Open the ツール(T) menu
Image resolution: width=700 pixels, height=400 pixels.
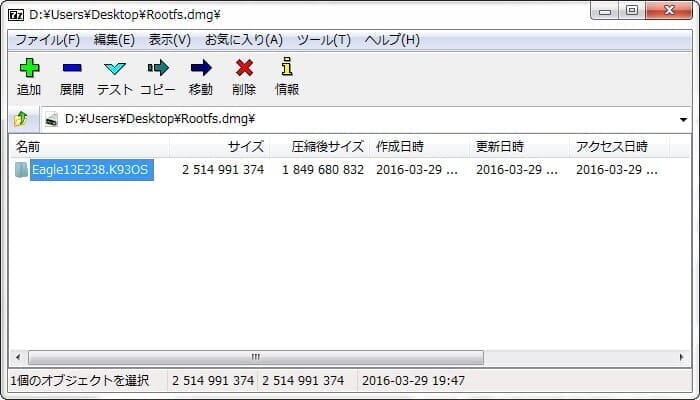[x=324, y=40]
